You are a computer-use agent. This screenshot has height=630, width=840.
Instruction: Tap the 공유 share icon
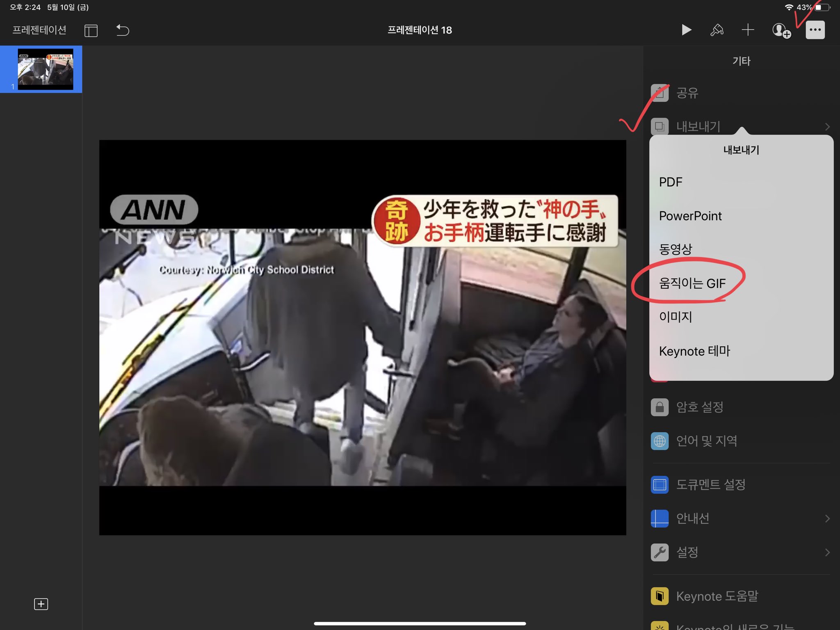(660, 93)
